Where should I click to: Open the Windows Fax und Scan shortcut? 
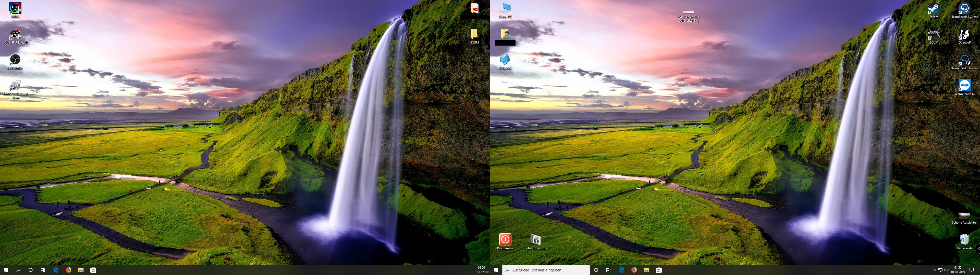coord(15,86)
